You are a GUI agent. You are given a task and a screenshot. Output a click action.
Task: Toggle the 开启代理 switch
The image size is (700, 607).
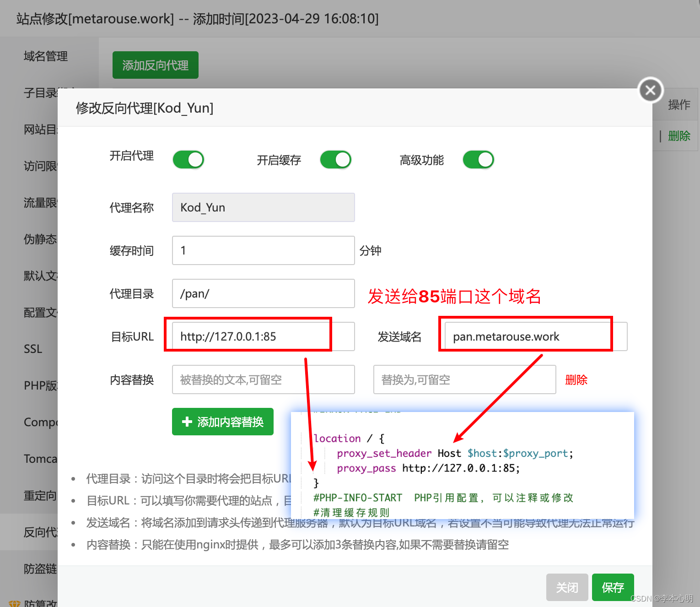188,160
